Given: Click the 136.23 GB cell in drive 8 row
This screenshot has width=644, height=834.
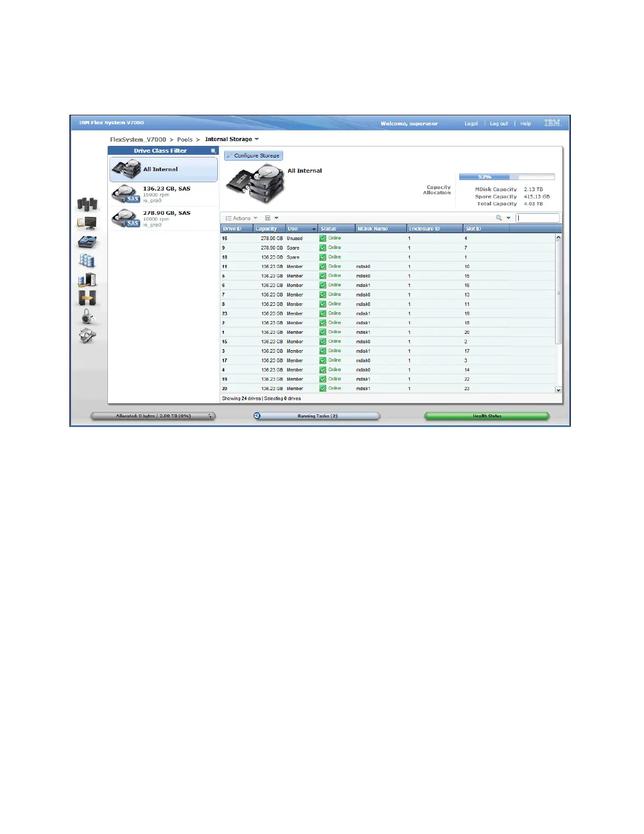Looking at the screenshot, I should [272, 304].
